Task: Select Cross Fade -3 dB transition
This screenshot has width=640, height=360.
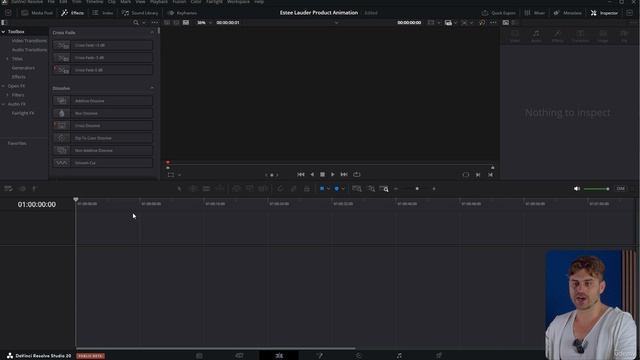Action: 102,58
